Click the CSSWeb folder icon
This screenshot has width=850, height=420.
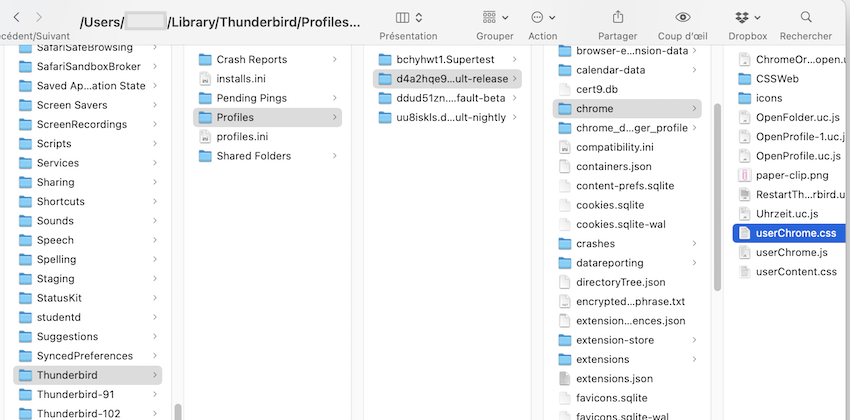pos(744,79)
